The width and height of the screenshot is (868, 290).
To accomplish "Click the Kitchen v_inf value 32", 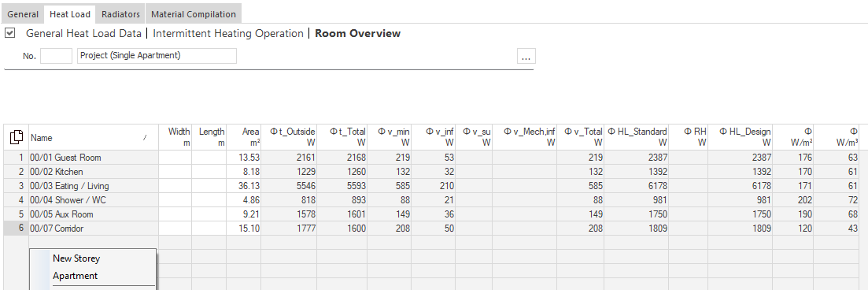I will [x=434, y=172].
